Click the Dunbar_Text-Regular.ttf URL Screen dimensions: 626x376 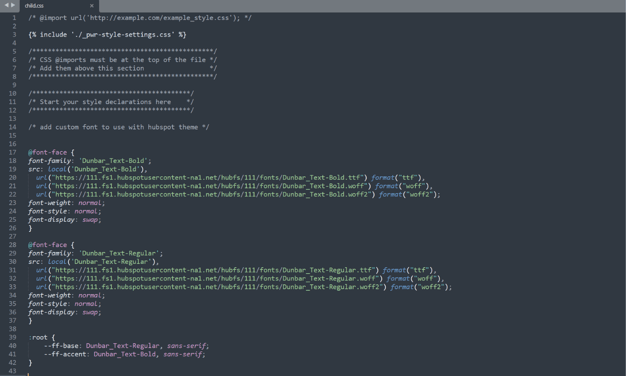[x=207, y=270]
